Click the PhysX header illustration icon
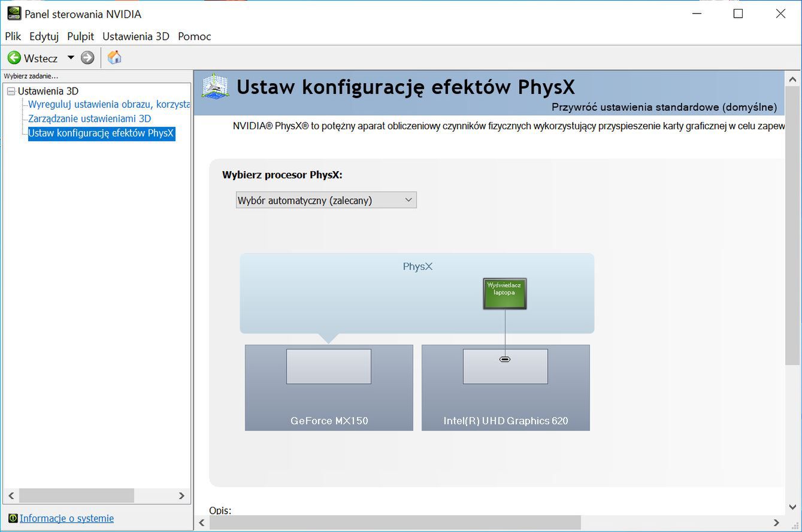This screenshot has width=802, height=532. (x=215, y=87)
